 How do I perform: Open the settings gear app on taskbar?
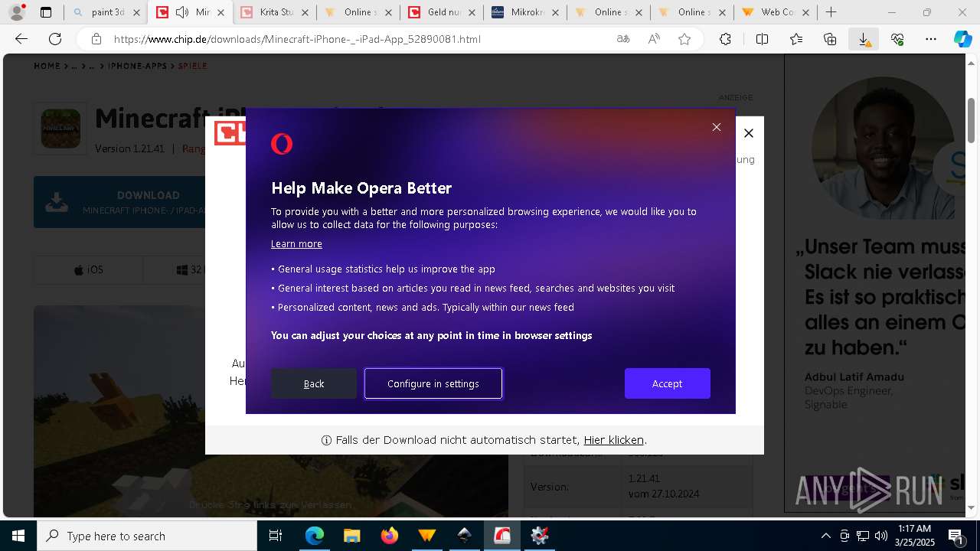point(539,536)
